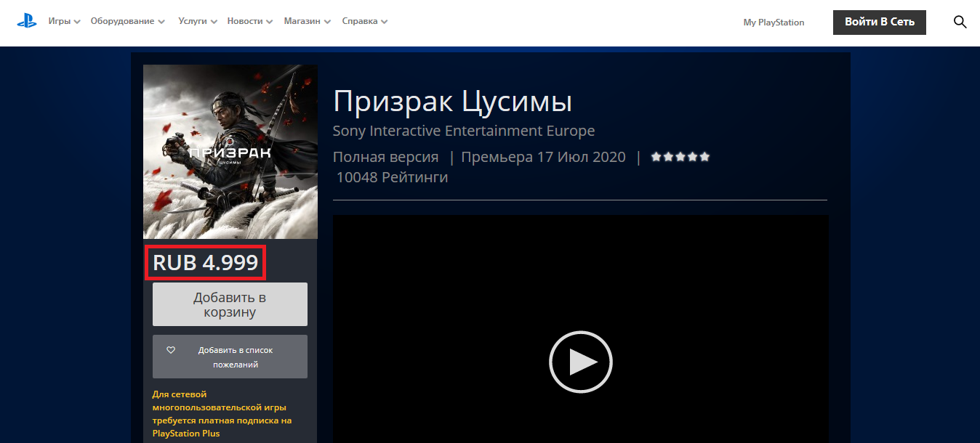
Task: Click the heart icon on wishlist button
Action: pyautogui.click(x=171, y=350)
